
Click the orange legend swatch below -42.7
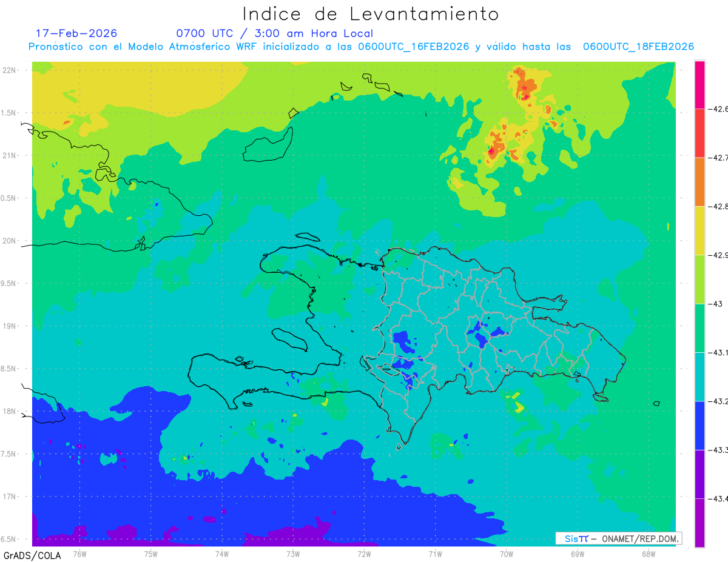(699, 182)
